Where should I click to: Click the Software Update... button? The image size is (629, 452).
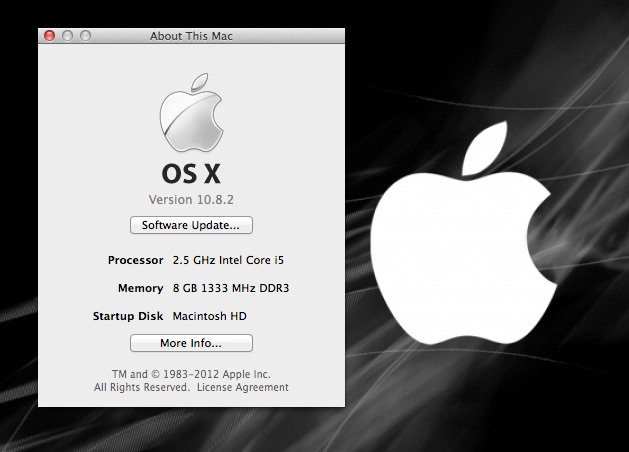pos(191,225)
